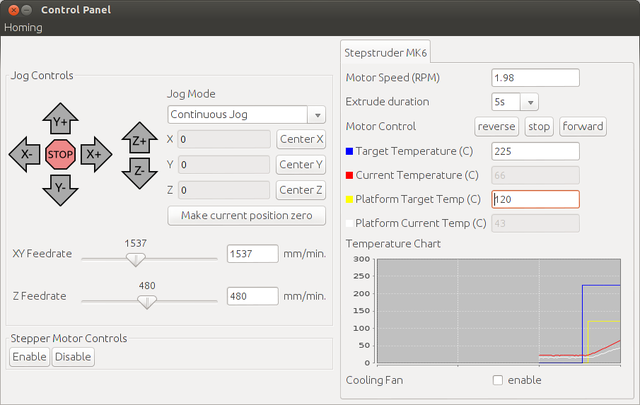The height and width of the screenshot is (405, 640).
Task: Enable the stepper motors
Action: (29, 357)
